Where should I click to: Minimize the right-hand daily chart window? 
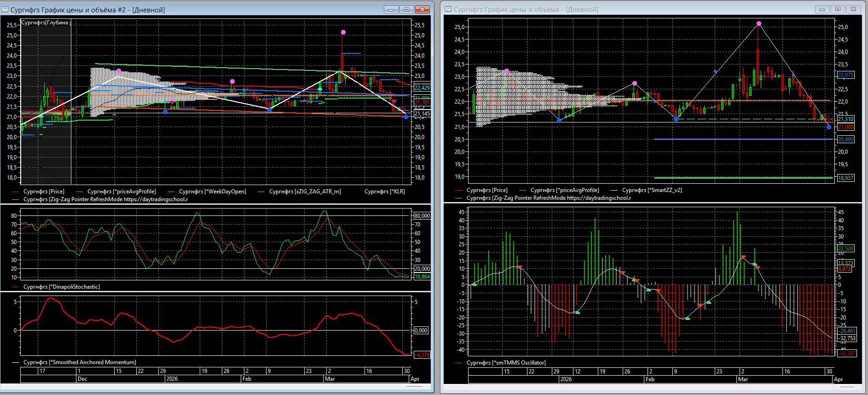click(x=822, y=9)
